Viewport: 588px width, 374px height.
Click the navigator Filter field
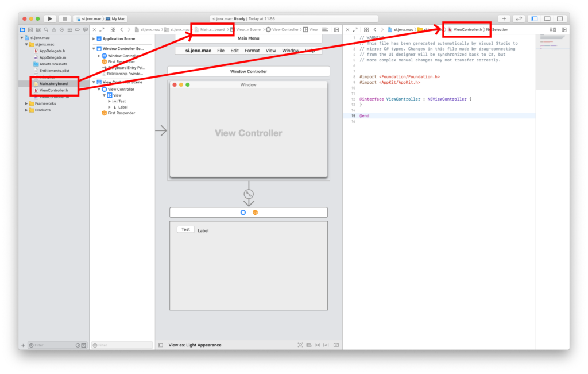52,345
